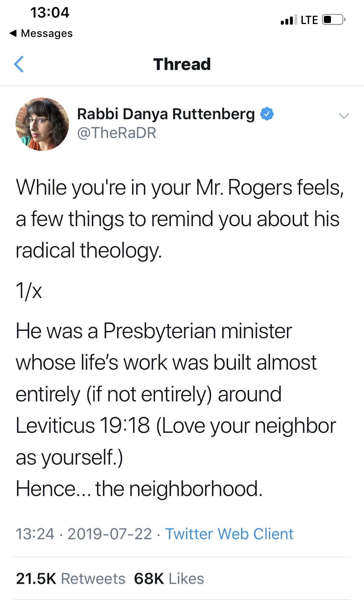Return to the Messages app

[x=46, y=33]
